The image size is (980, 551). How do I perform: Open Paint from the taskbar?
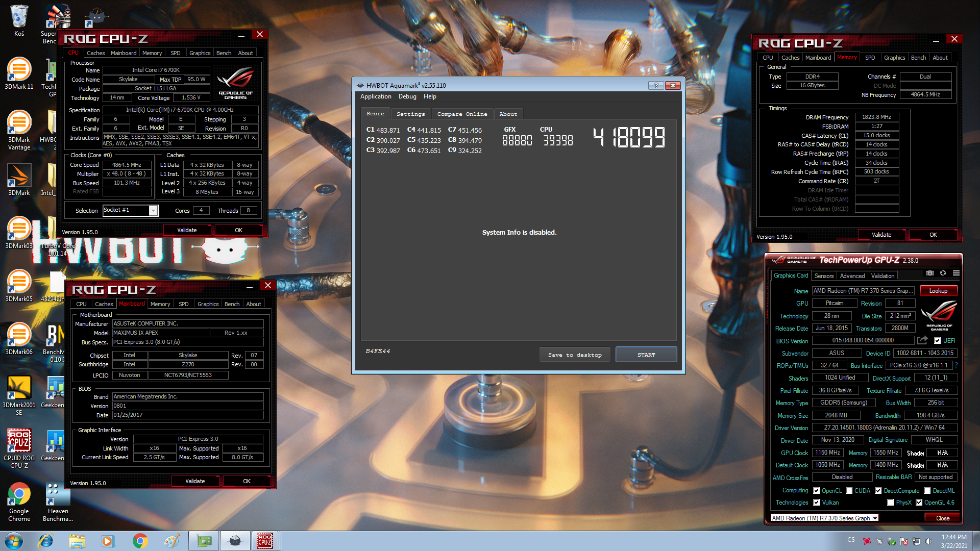coord(171,541)
